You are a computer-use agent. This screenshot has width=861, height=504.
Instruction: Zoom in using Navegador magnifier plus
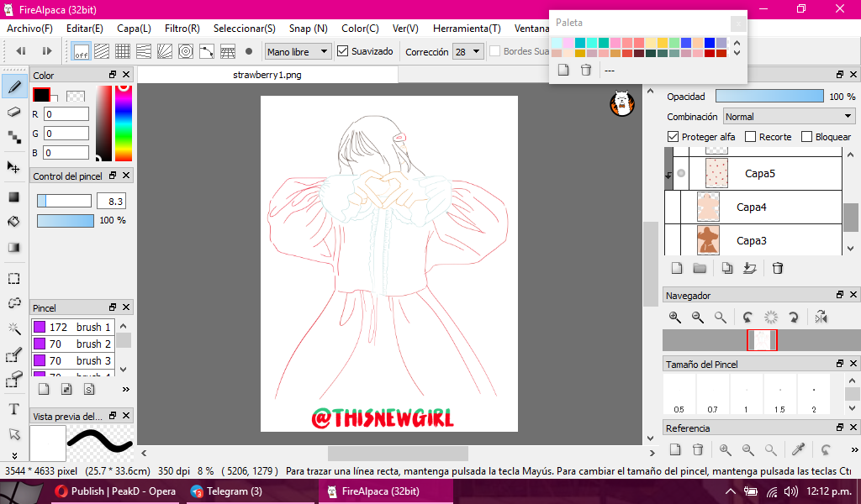pos(675,317)
